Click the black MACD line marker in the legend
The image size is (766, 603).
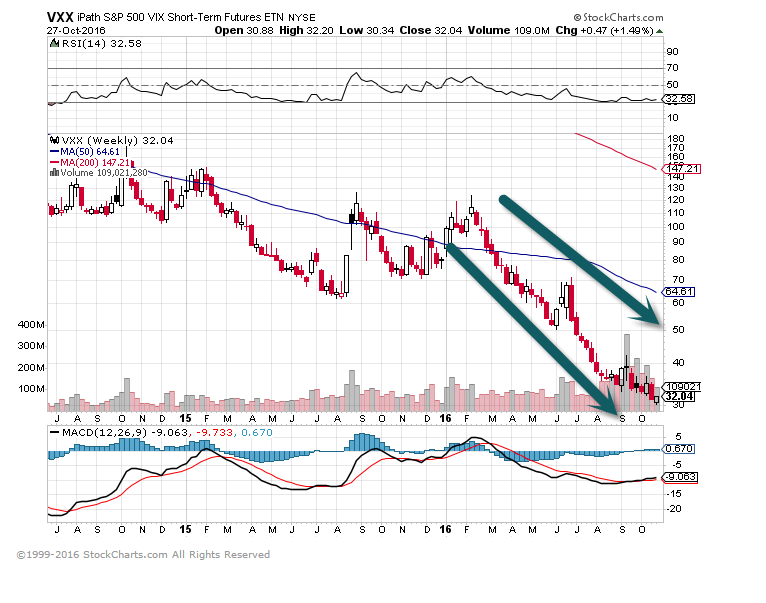coord(55,433)
